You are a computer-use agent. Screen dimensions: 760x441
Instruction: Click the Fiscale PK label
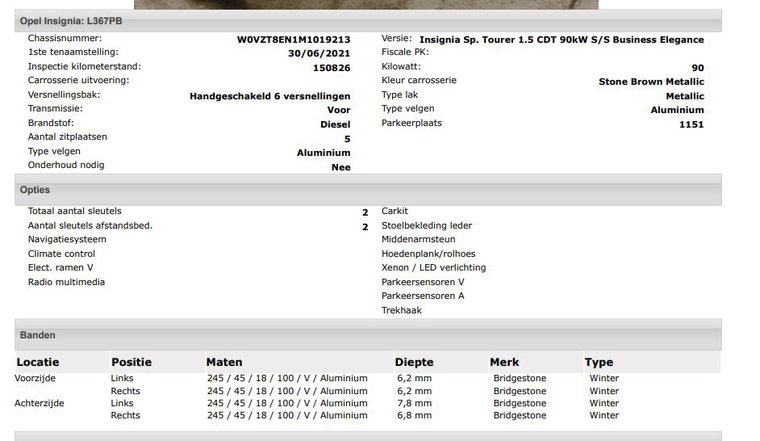(405, 52)
